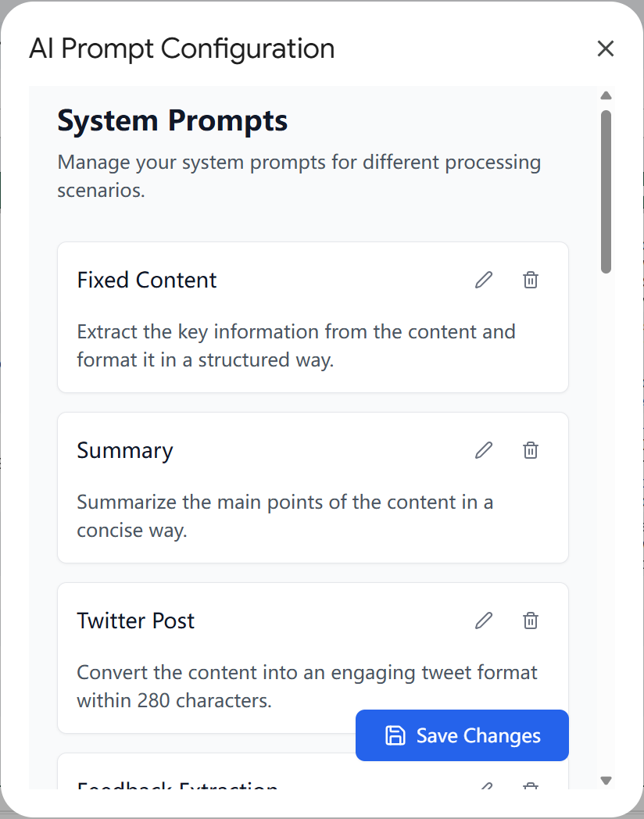
Task: Open the editor for the Summary prompt
Action: click(484, 450)
